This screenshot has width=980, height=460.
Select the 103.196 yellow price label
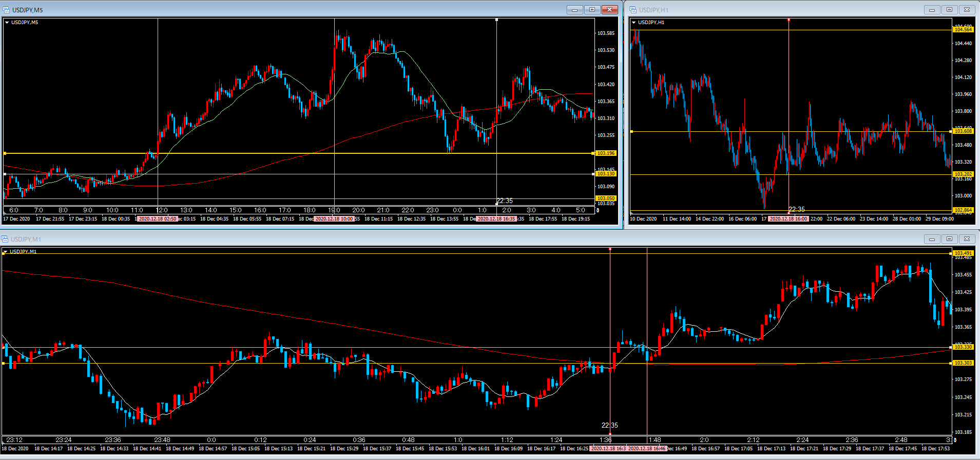click(x=606, y=153)
